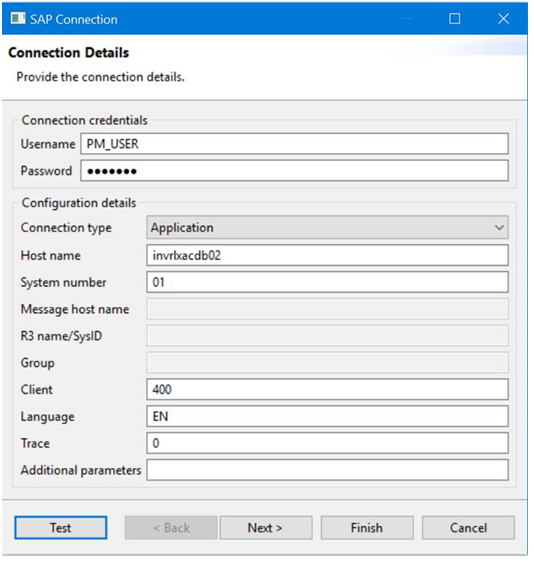Open the Connection type dropdown
534x561 pixels.
327,228
